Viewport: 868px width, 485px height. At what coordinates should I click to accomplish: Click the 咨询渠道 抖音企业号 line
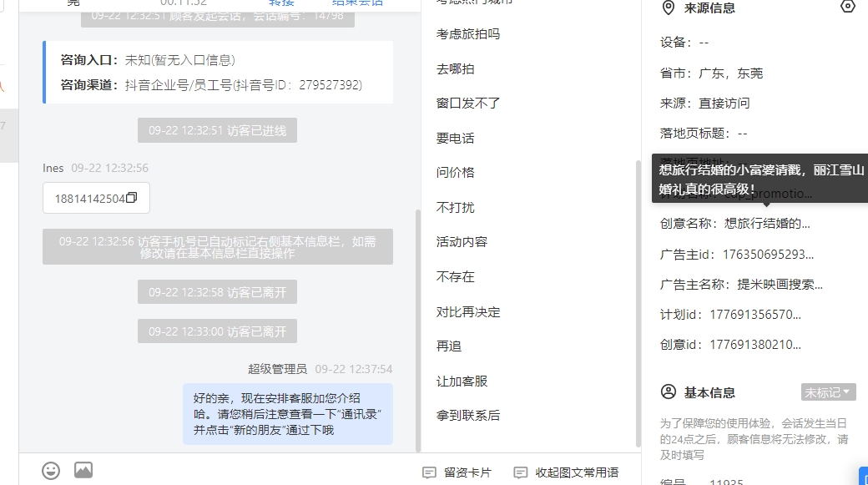[211, 84]
